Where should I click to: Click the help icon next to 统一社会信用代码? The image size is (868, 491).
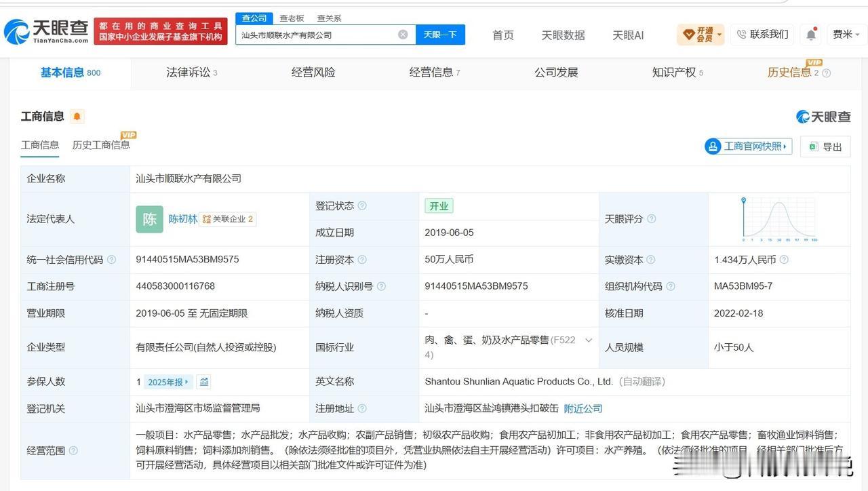click(x=111, y=260)
